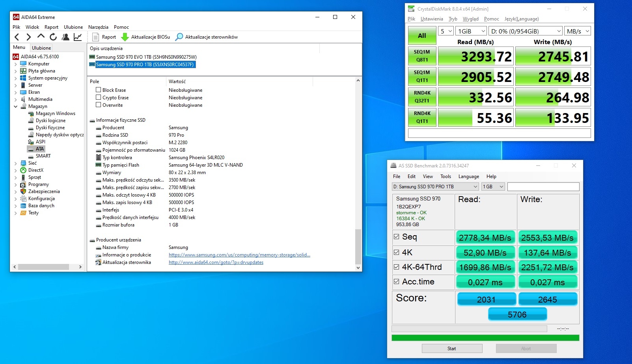Go forward with AIDA64 toolbar right arrow

point(28,37)
